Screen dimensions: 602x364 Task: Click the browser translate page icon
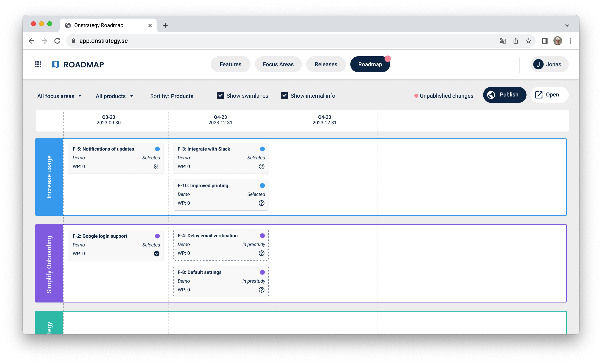(x=502, y=41)
